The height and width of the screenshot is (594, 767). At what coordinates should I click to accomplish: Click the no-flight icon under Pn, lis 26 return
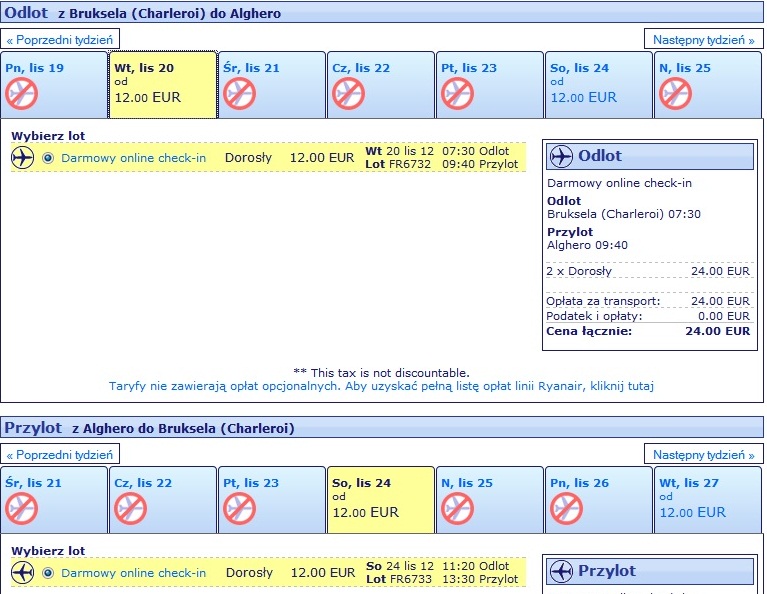pos(566,508)
